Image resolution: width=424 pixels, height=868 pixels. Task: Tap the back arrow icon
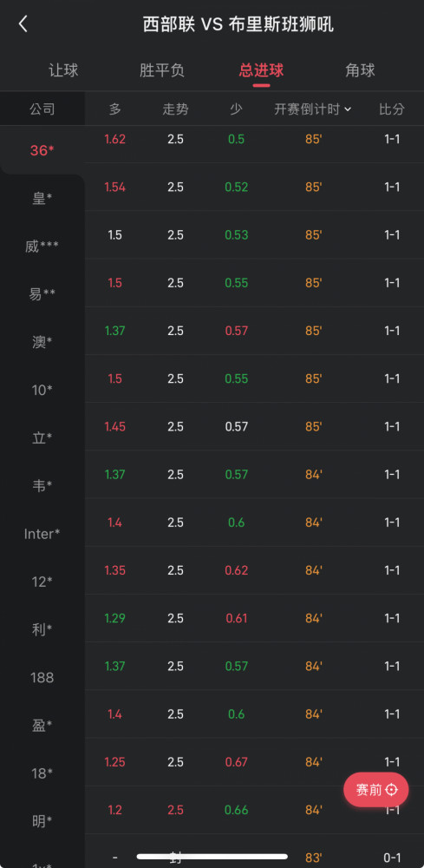click(23, 23)
